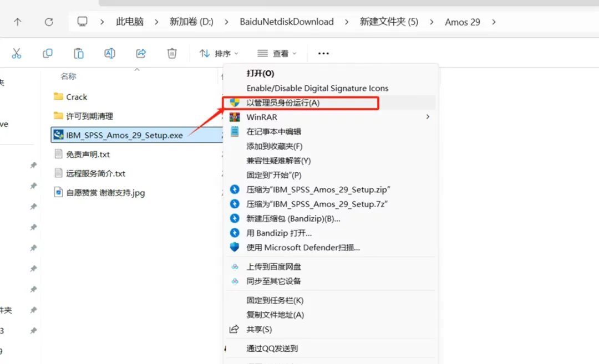The height and width of the screenshot is (364, 599).
Task: Click the Baidu Netdisk icon beside 上传到百度网盘
Action: pyautogui.click(x=235, y=266)
